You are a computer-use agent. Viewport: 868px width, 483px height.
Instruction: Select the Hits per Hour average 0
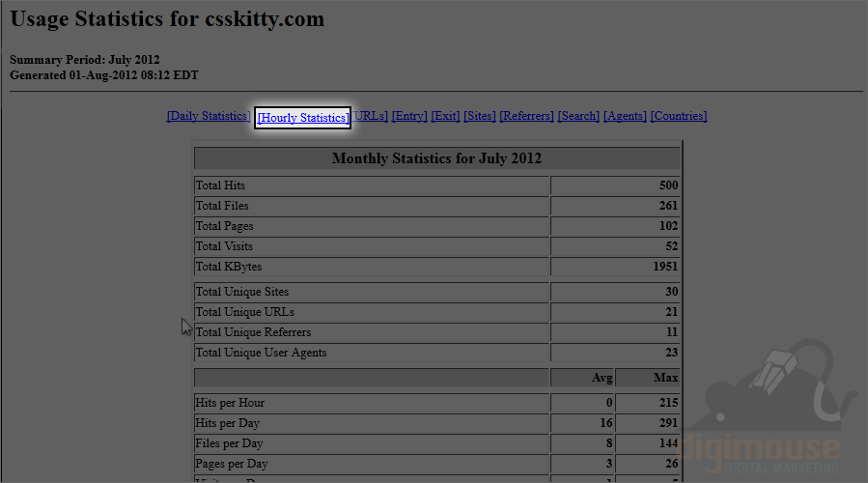(x=609, y=403)
